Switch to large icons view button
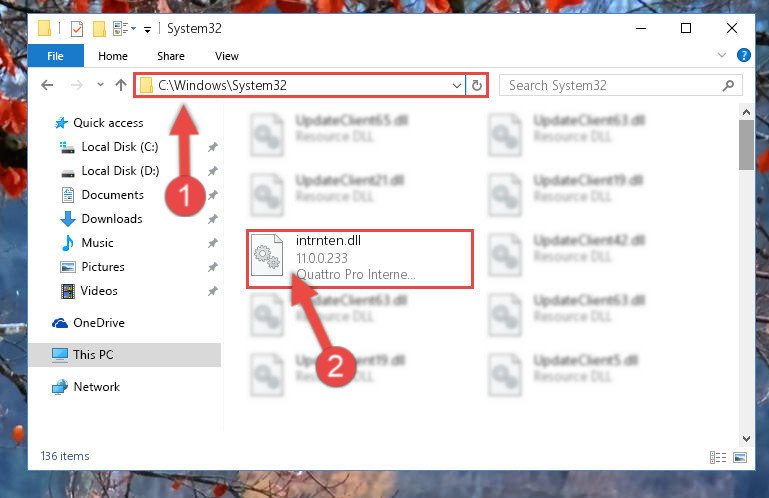Screen dimensions: 769x498 click(740, 457)
